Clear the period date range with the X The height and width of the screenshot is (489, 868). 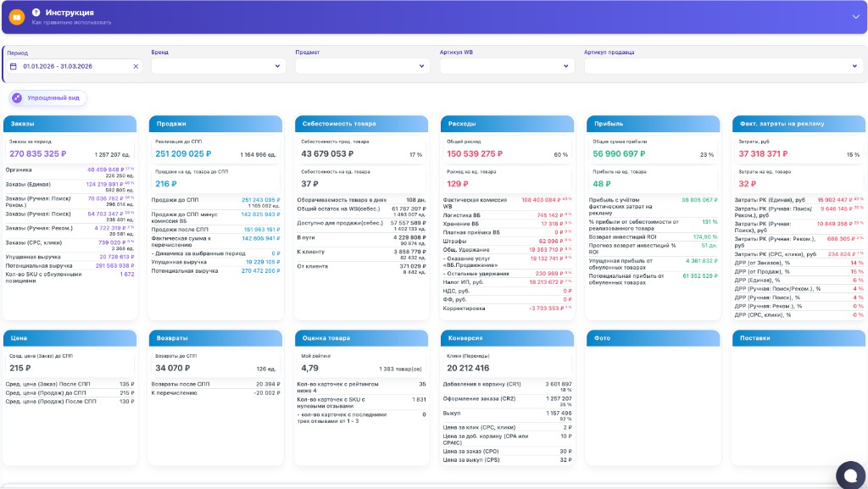[x=136, y=66]
